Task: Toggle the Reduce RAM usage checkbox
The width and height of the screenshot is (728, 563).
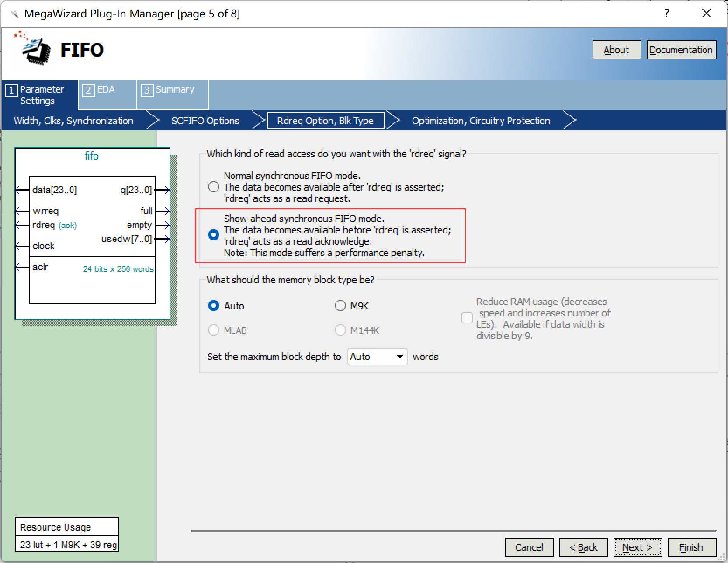Action: [x=467, y=318]
